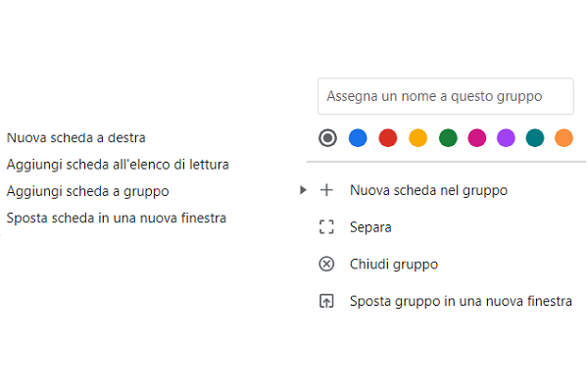
Task: Select Aggiungi scheda a gruppo entry
Action: pos(88,191)
